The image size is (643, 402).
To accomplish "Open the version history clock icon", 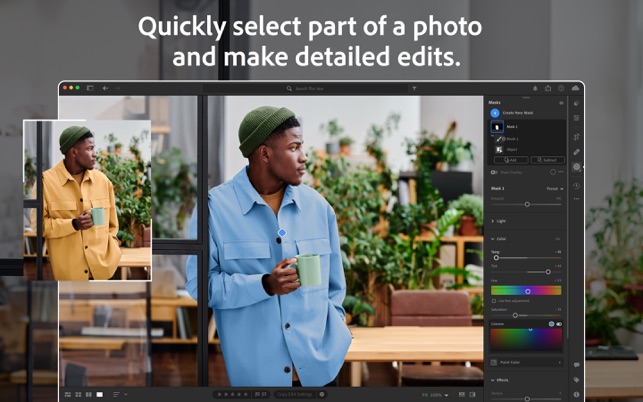I will pyautogui.click(x=577, y=185).
